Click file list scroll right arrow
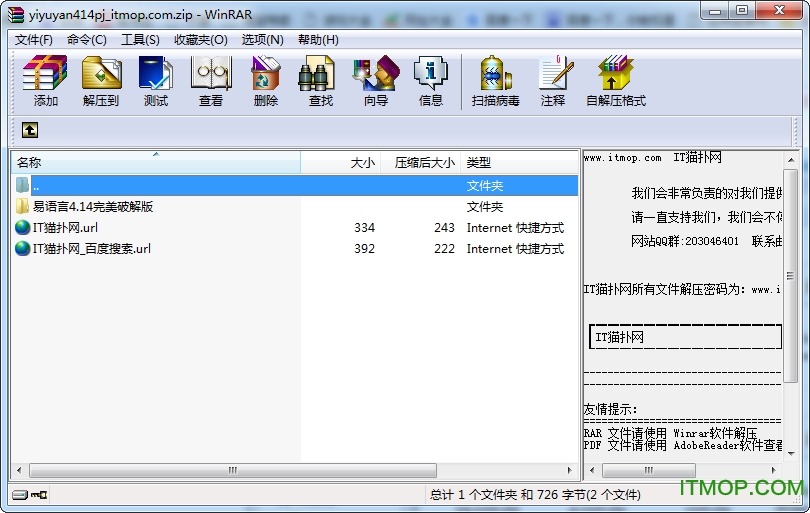This screenshot has height=513, width=810. click(570, 470)
